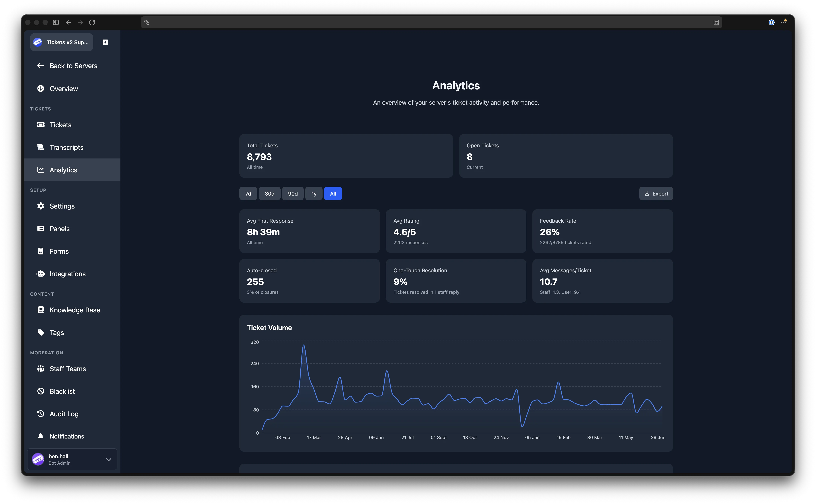Expand the ben.hall account menu chevron
This screenshot has width=816, height=504.
coord(109,459)
